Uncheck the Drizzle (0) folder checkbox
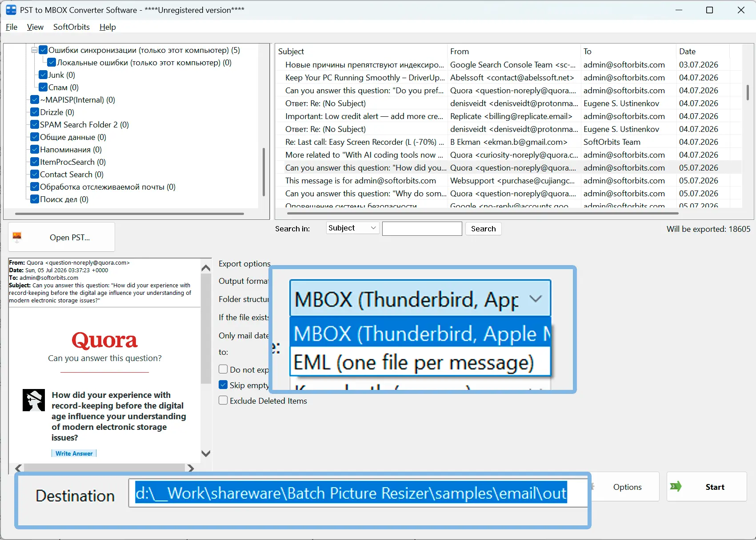The width and height of the screenshot is (756, 540). [35, 112]
